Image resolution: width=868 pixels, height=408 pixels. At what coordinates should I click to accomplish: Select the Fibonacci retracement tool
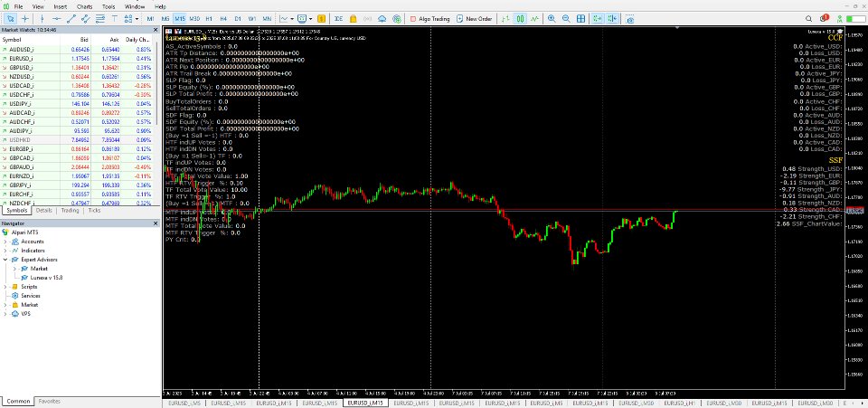100,18
